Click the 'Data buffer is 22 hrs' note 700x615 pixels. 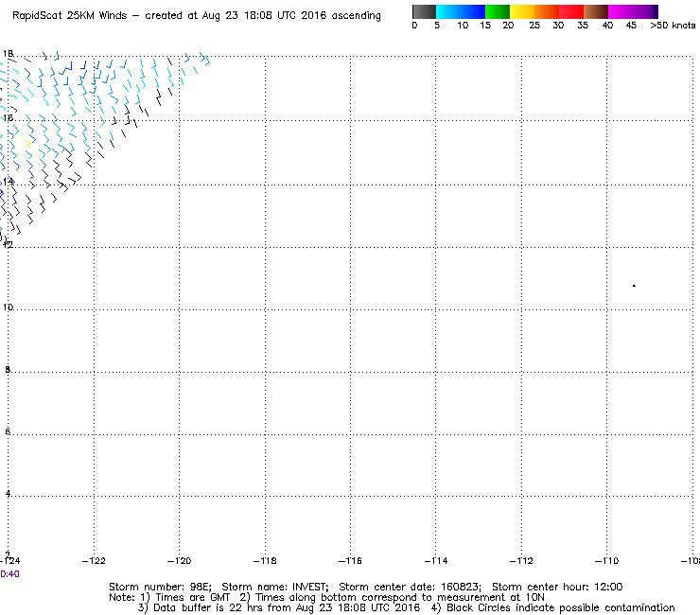(207, 607)
